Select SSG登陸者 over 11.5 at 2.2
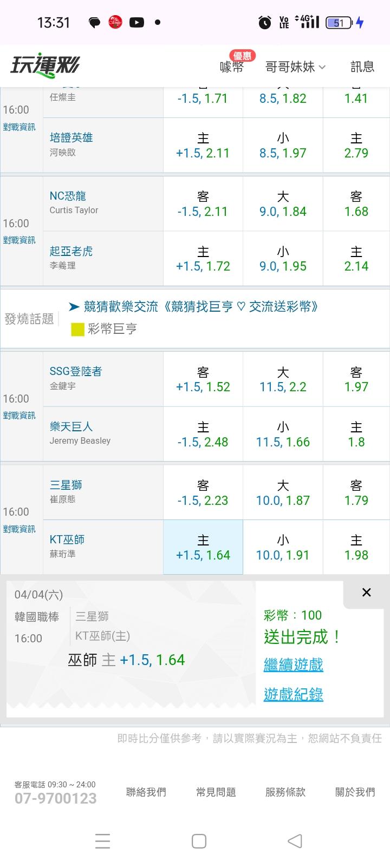This screenshot has width=390, height=868. (283, 380)
